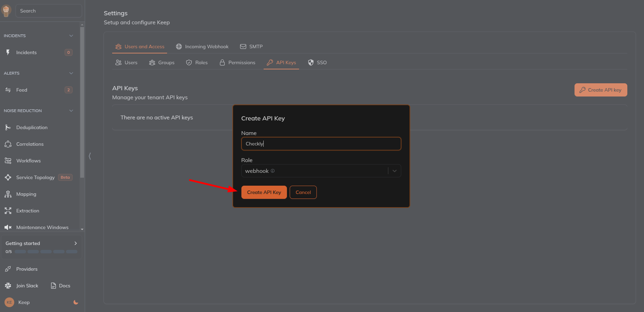Click the Incidents lightning icon

pos(8,52)
